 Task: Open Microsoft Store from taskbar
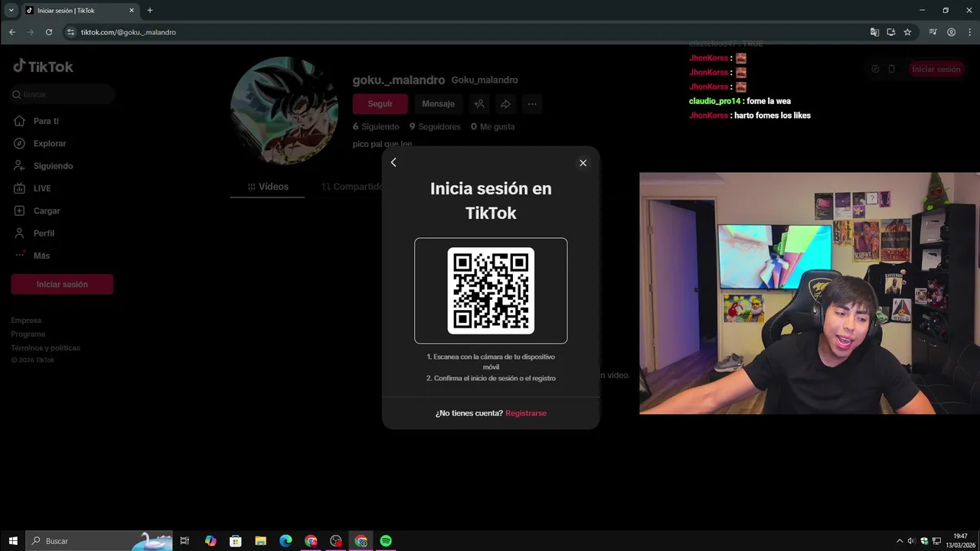[235, 541]
